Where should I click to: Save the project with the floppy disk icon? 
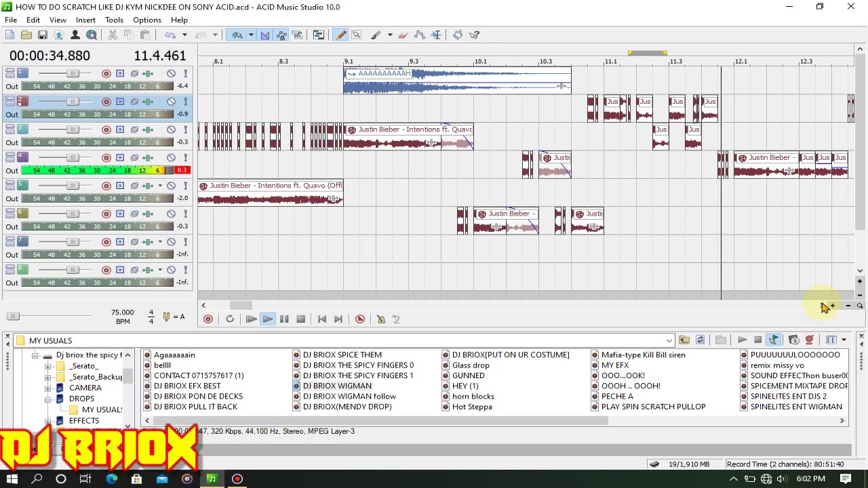click(42, 35)
